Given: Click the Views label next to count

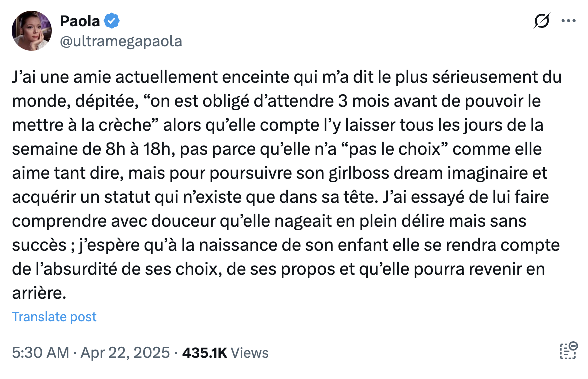Looking at the screenshot, I should (x=250, y=353).
